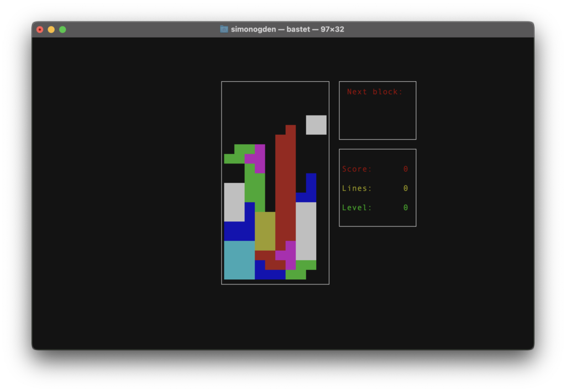
Task: Click the Lines value zero
Action: pos(405,188)
